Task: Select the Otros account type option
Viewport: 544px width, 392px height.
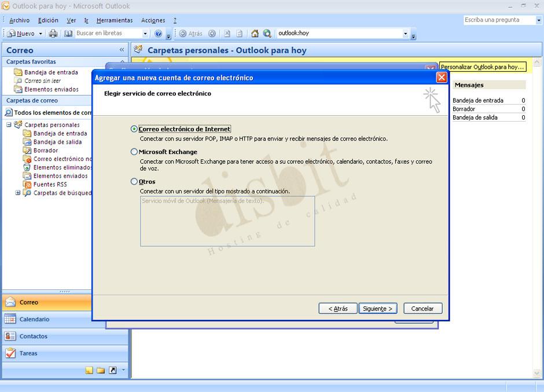Action: [133, 181]
